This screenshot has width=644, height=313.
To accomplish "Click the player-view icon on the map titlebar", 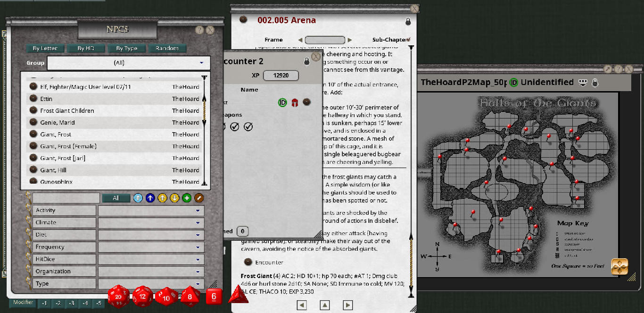I will click(x=584, y=82).
